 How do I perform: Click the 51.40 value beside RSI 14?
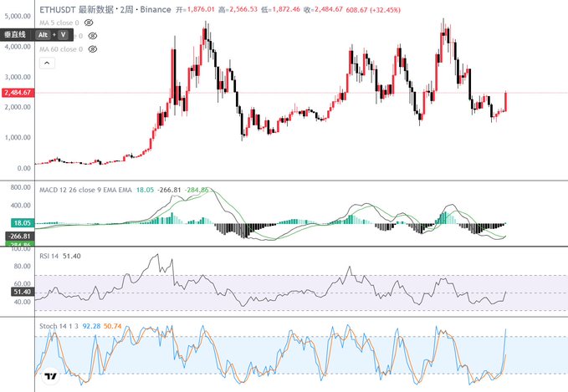tap(72, 256)
